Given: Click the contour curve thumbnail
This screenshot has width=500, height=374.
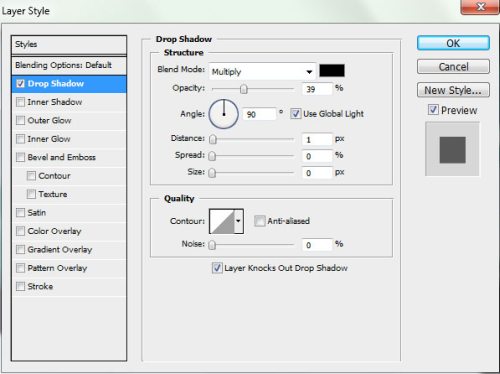Looking at the screenshot, I should (x=222, y=221).
